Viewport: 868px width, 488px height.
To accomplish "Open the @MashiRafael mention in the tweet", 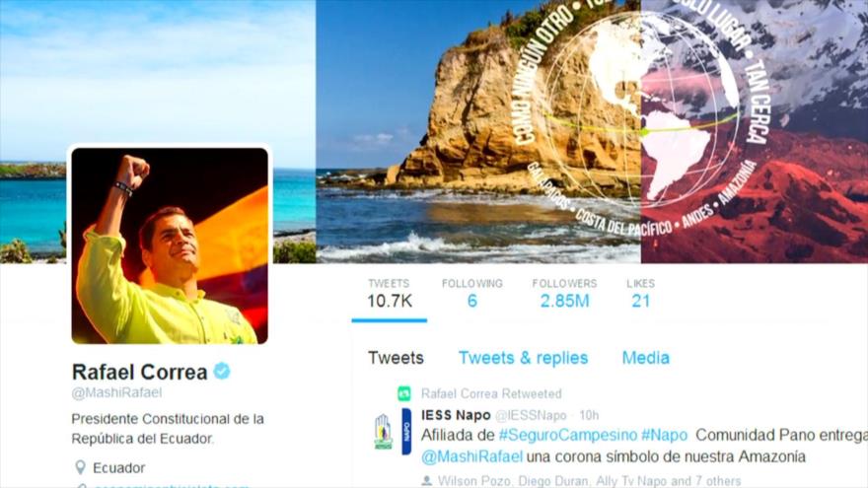I will (x=471, y=456).
